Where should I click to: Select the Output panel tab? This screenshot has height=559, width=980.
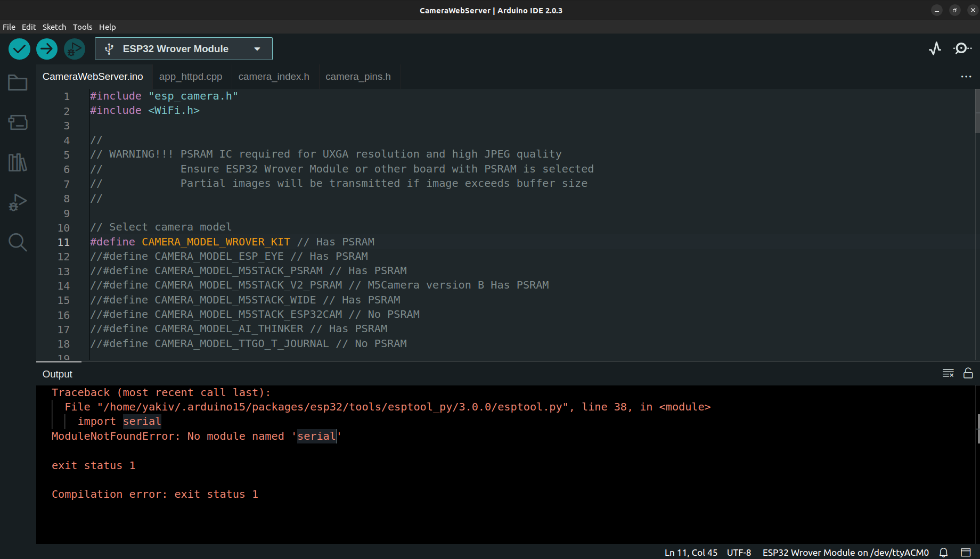pyautogui.click(x=58, y=374)
